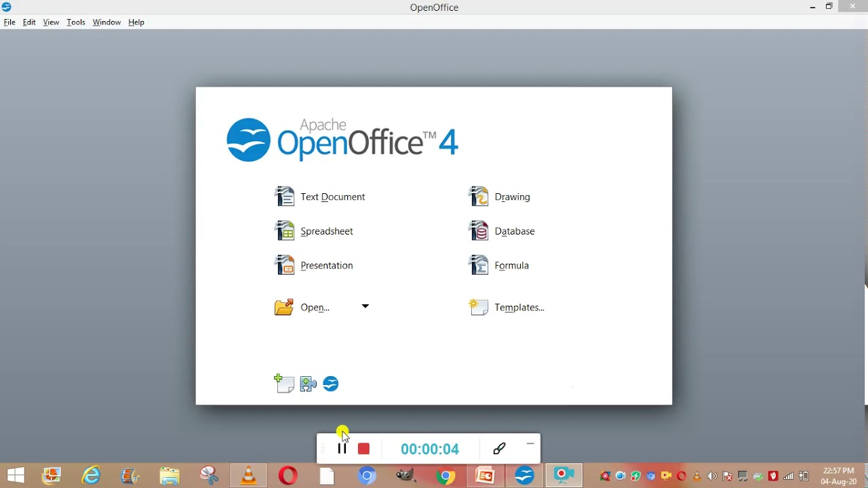The image size is (868, 488).
Task: Open the Templates... dialog
Action: [507, 307]
